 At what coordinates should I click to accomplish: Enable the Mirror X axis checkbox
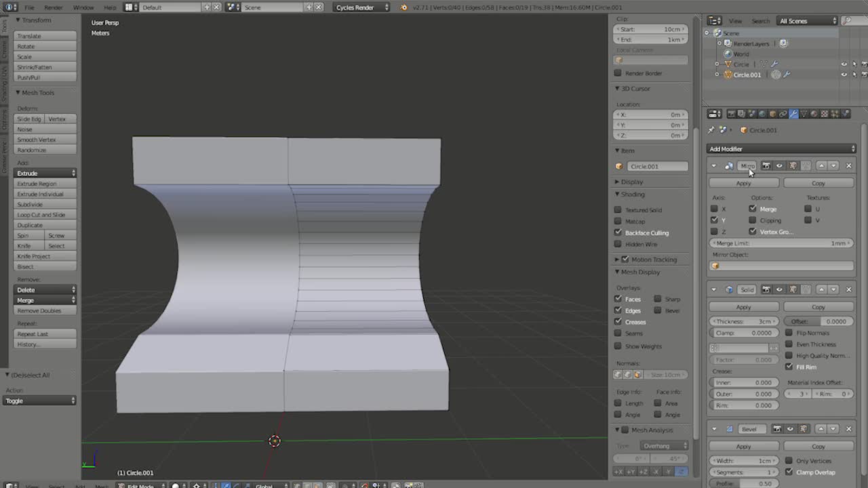pos(714,209)
